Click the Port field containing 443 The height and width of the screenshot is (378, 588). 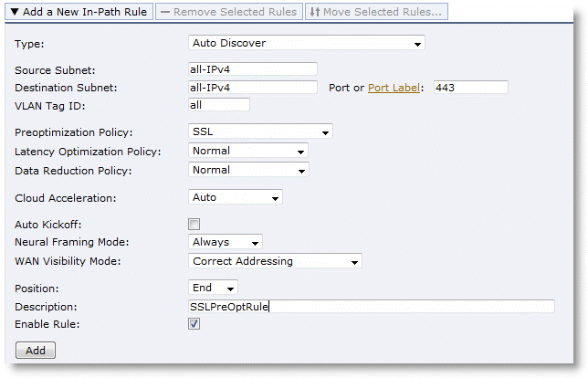point(469,88)
